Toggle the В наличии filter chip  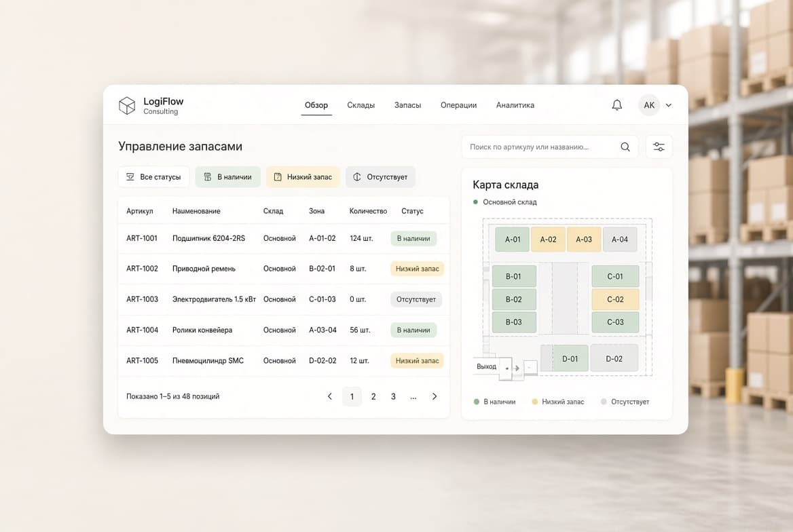click(x=227, y=177)
